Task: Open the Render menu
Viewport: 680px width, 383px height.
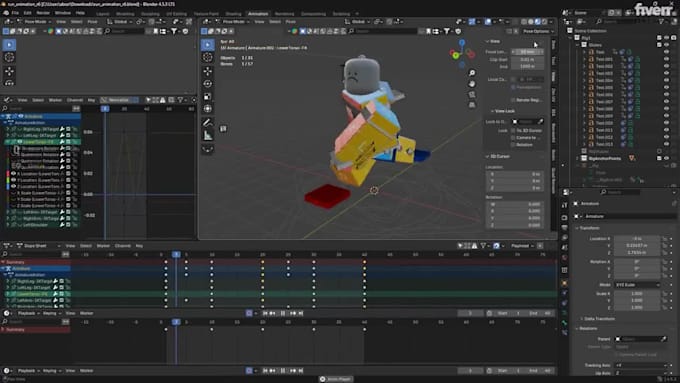Action: (x=43, y=13)
